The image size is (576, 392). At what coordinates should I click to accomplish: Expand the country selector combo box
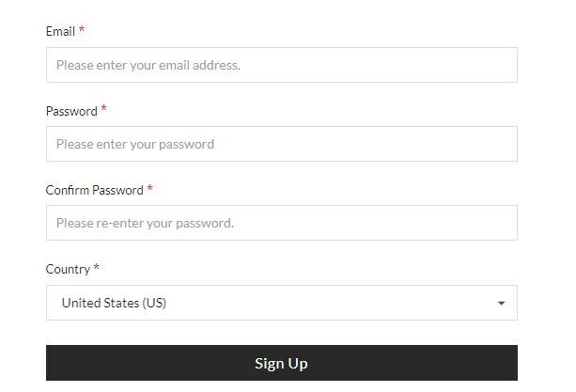281,303
